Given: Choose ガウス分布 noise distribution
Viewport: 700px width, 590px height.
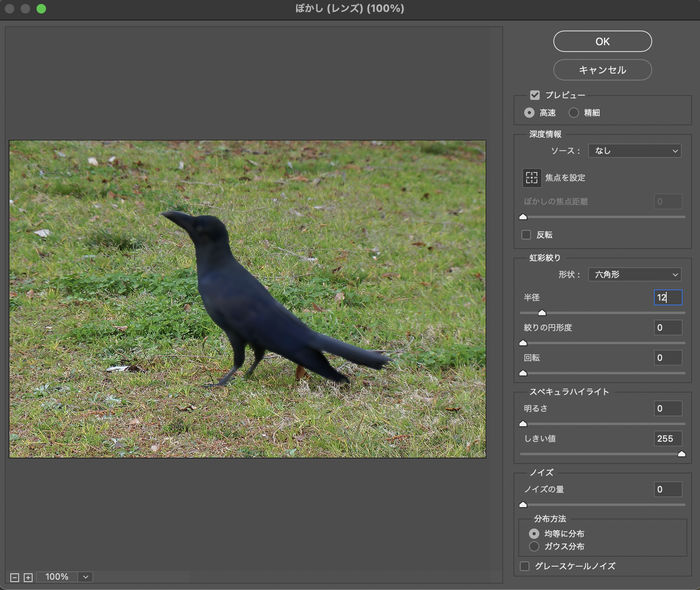Looking at the screenshot, I should tap(534, 546).
